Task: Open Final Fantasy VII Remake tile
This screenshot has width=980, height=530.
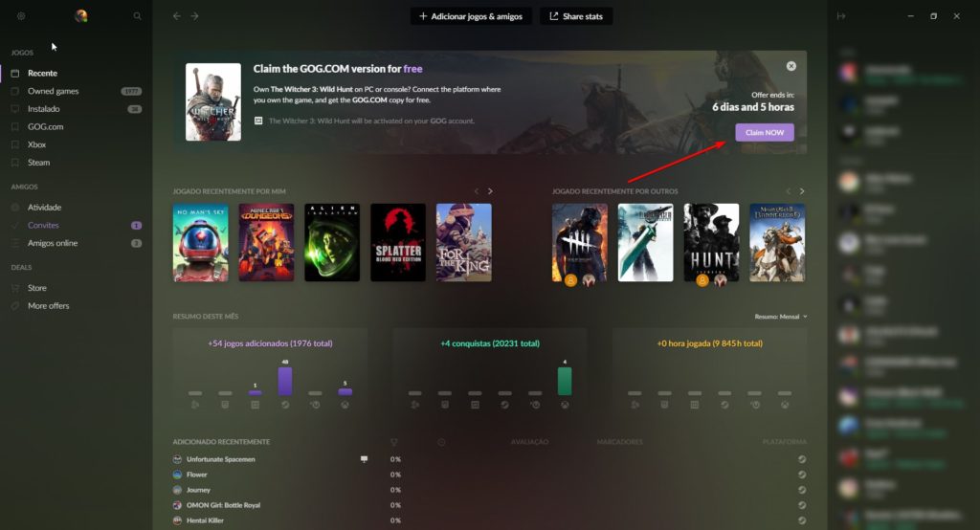Action: (x=646, y=242)
